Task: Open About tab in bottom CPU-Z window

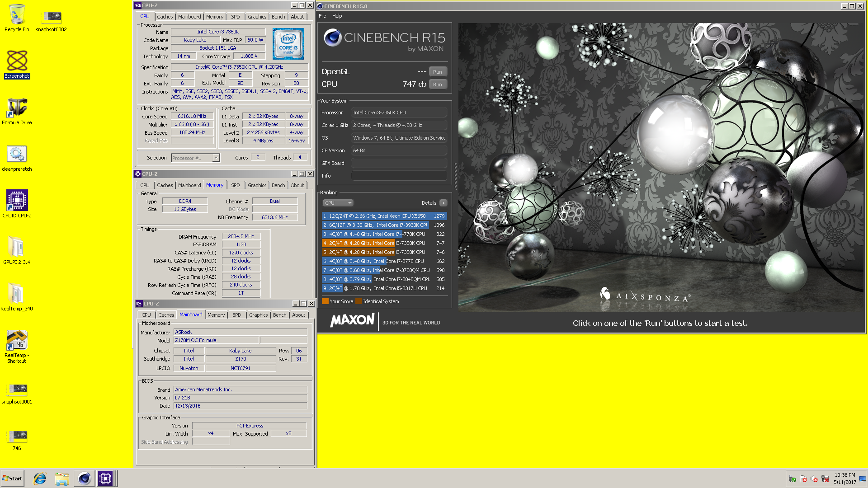Action: (299, 315)
